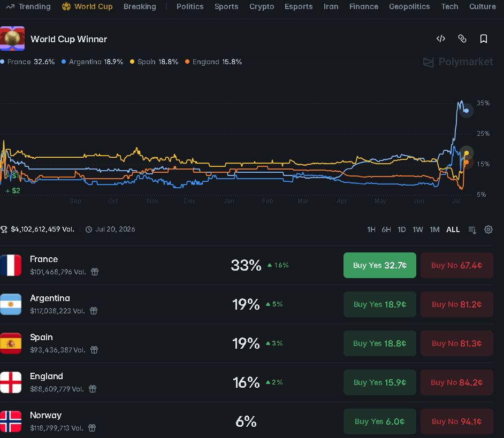Click the gift icon next to Argentina volume

[x=94, y=311]
